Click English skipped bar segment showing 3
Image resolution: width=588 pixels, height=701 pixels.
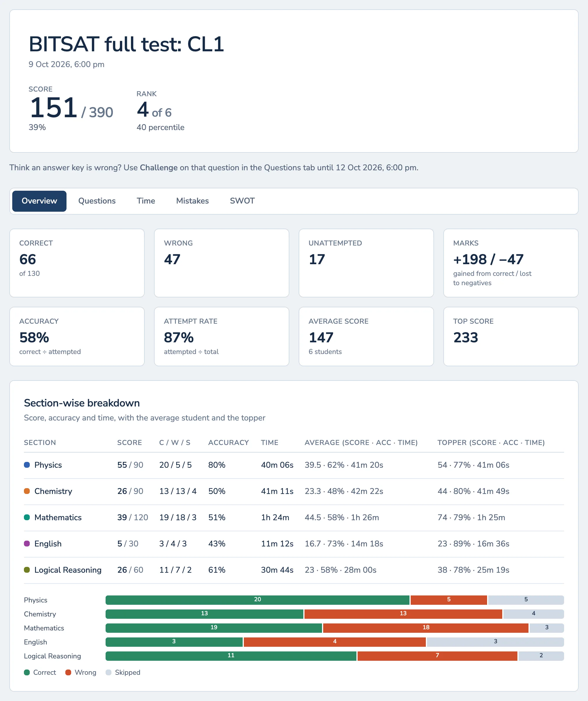coord(496,642)
